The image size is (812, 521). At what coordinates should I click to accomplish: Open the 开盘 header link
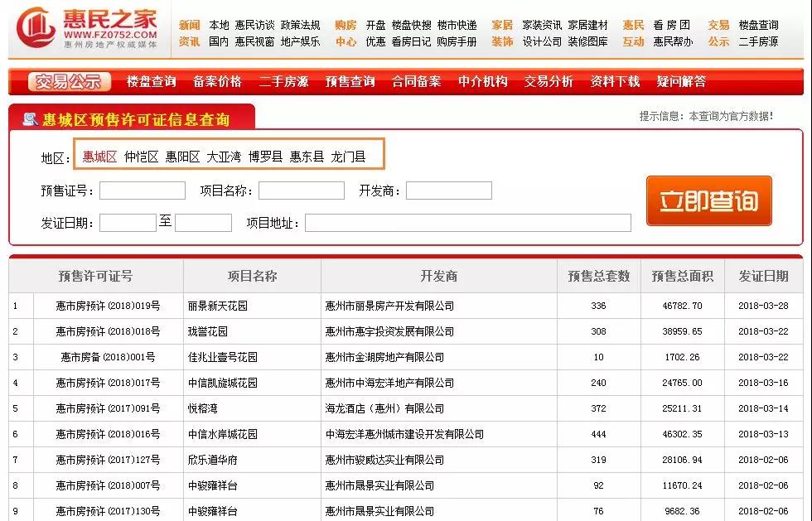pos(376,25)
